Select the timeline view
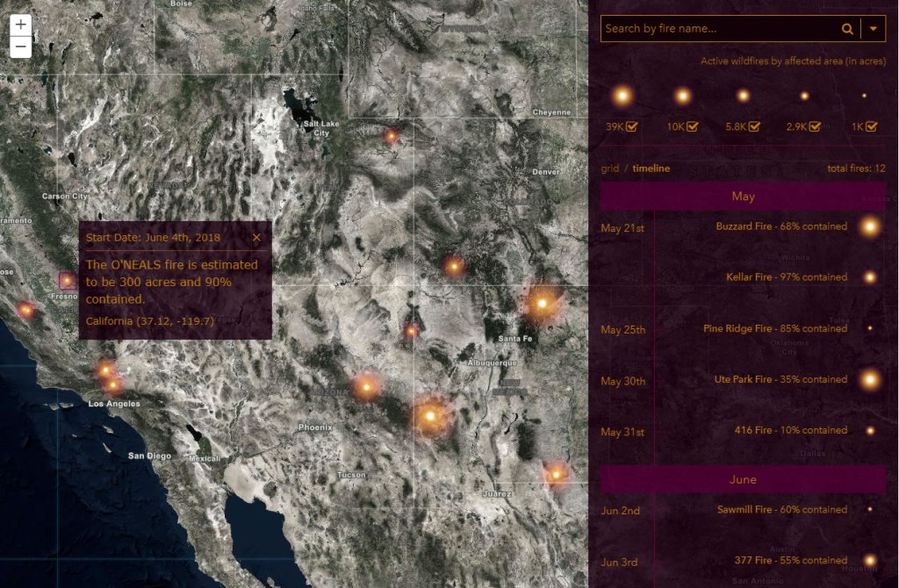Viewport: 899px width, 588px height. 650,168
